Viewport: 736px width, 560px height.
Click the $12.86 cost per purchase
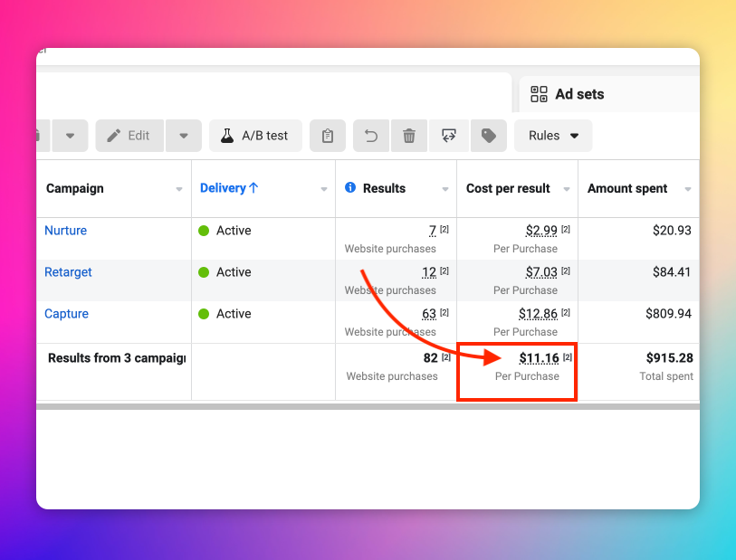538,314
